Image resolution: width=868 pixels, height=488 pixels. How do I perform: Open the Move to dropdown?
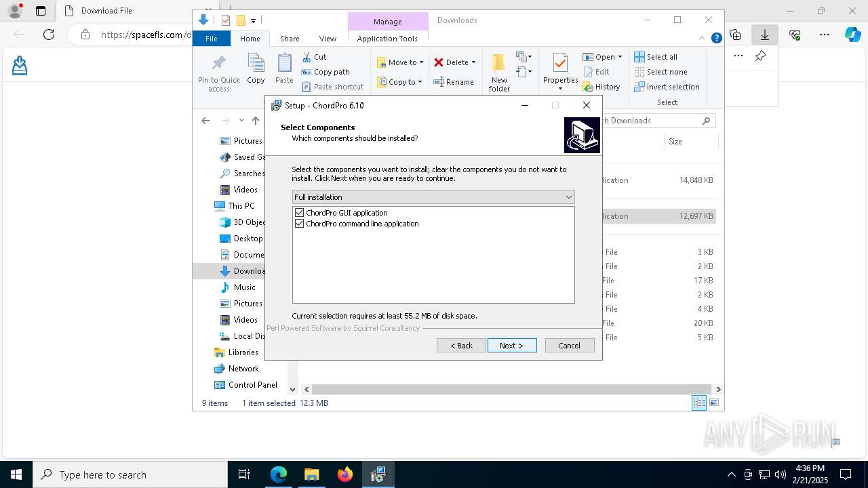400,62
